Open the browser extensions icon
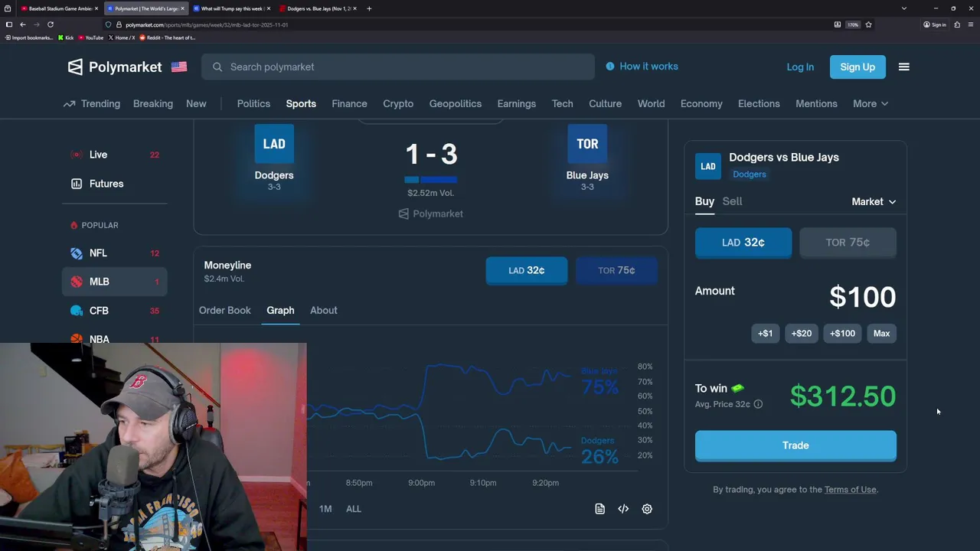Screen dimensions: 980x551 pyautogui.click(x=957, y=24)
